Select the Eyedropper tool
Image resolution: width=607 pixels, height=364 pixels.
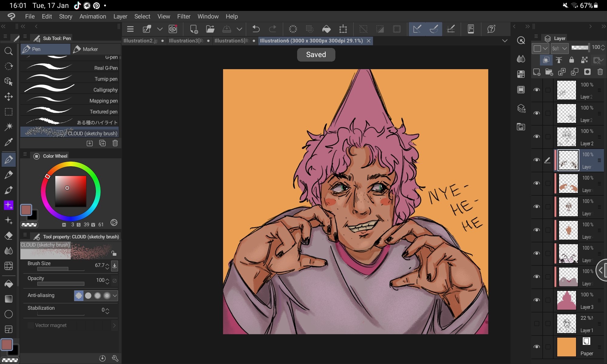[x=8, y=142]
